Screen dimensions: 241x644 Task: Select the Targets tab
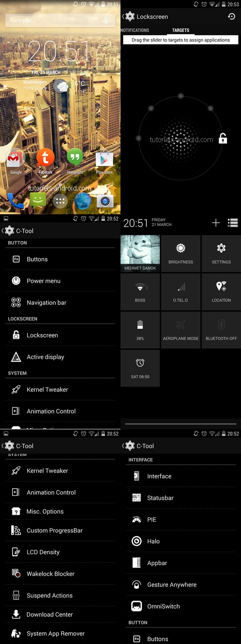point(181,30)
